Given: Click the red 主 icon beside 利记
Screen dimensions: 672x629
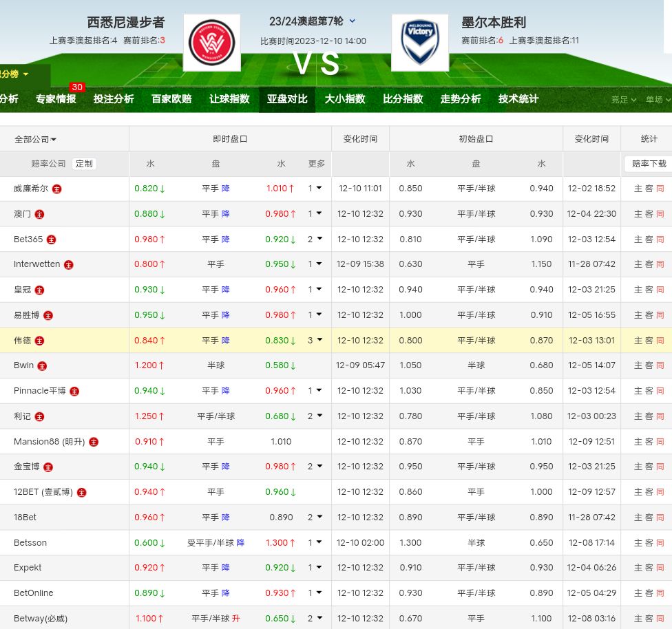Looking at the screenshot, I should click(x=39, y=416).
